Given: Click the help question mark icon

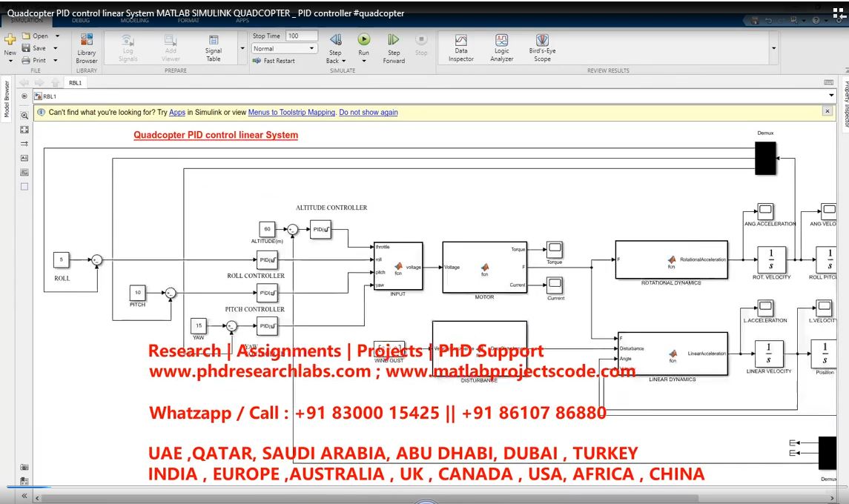Looking at the screenshot, I should point(816,21).
